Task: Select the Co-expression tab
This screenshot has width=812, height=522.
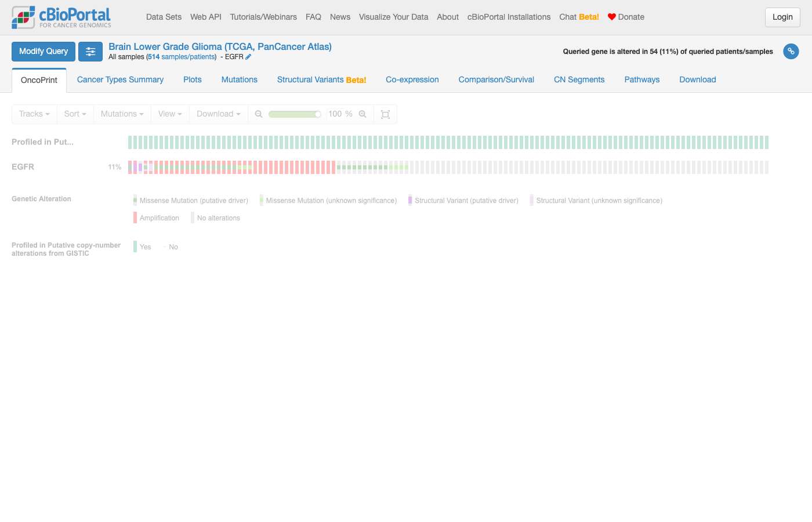Action: (412, 80)
